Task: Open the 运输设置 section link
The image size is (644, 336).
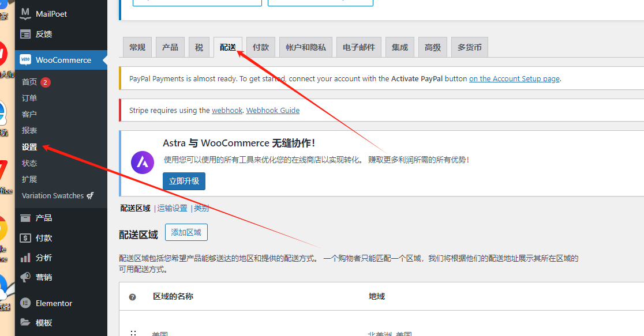Action: (172, 209)
